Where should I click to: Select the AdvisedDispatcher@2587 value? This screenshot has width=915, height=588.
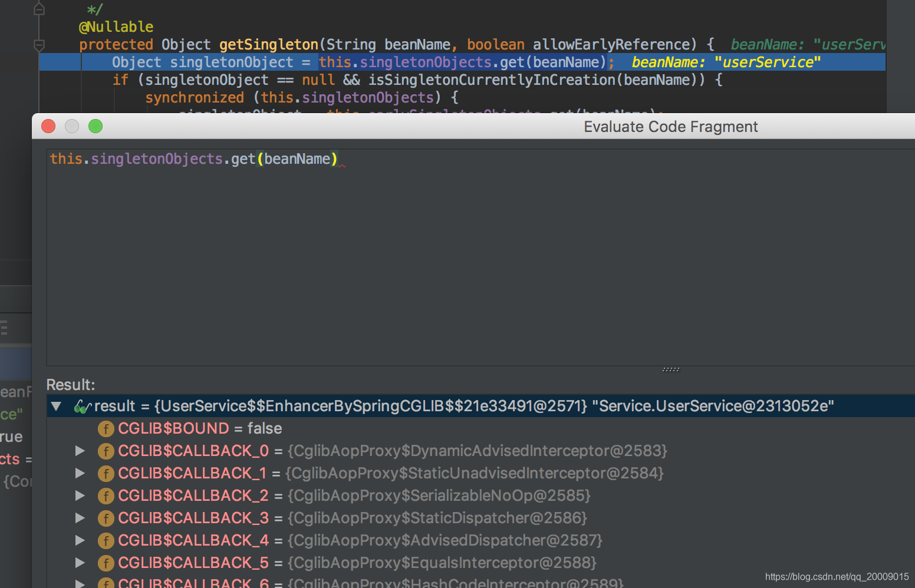(x=445, y=540)
